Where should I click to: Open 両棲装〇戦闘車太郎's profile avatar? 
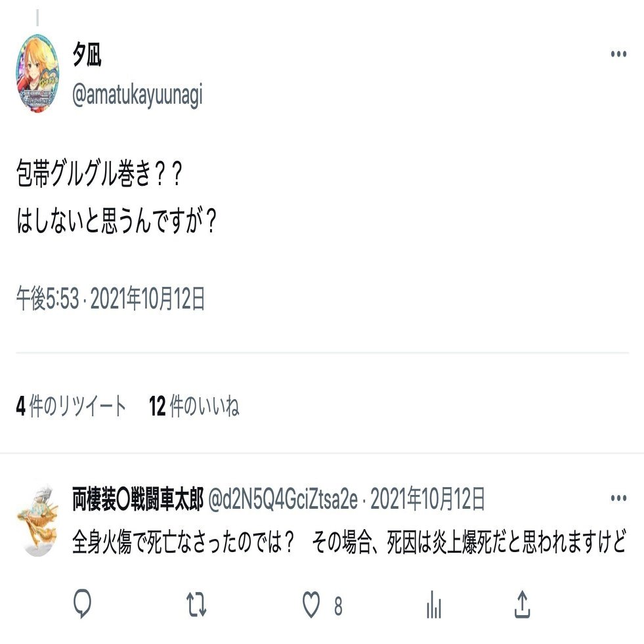38,521
